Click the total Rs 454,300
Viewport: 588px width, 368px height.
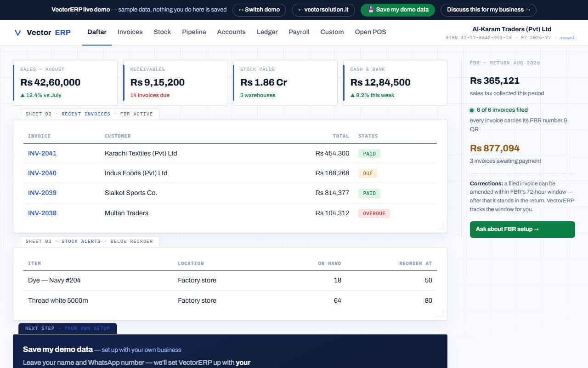point(332,153)
